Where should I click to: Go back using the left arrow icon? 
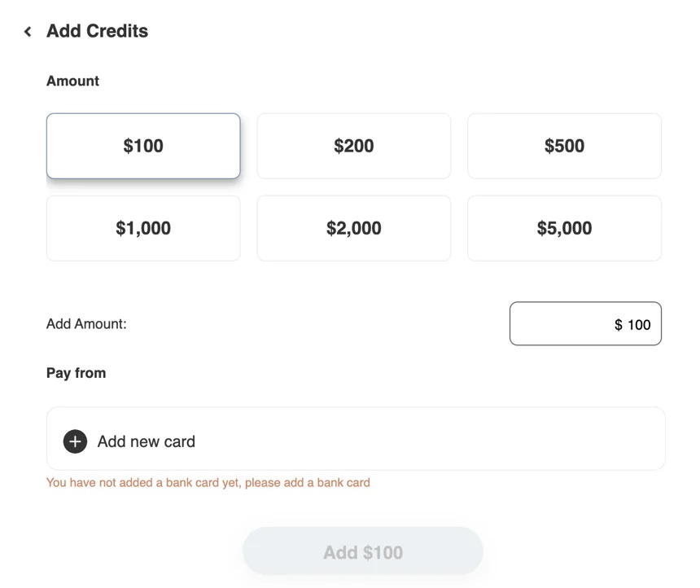[x=28, y=32]
